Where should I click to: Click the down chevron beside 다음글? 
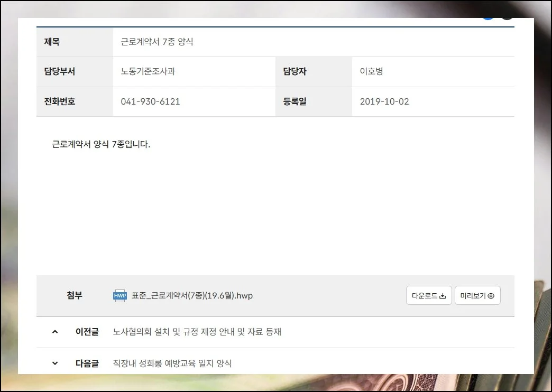coord(55,363)
